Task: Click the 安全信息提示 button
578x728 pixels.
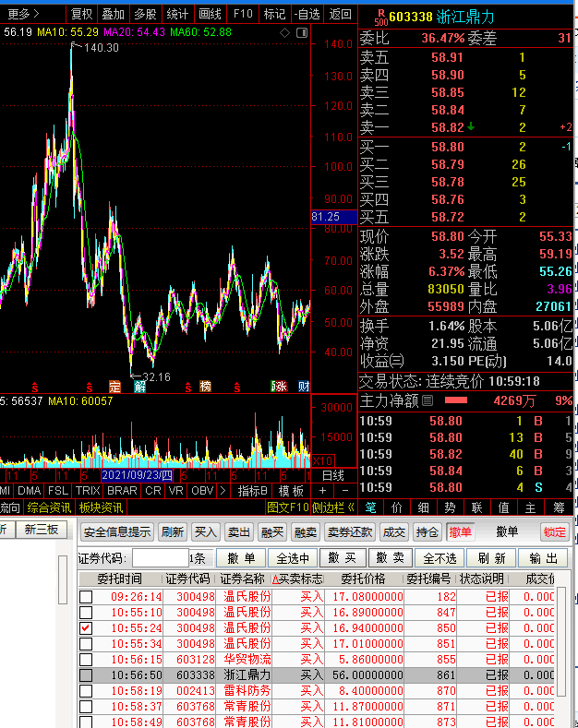Action: (x=117, y=532)
